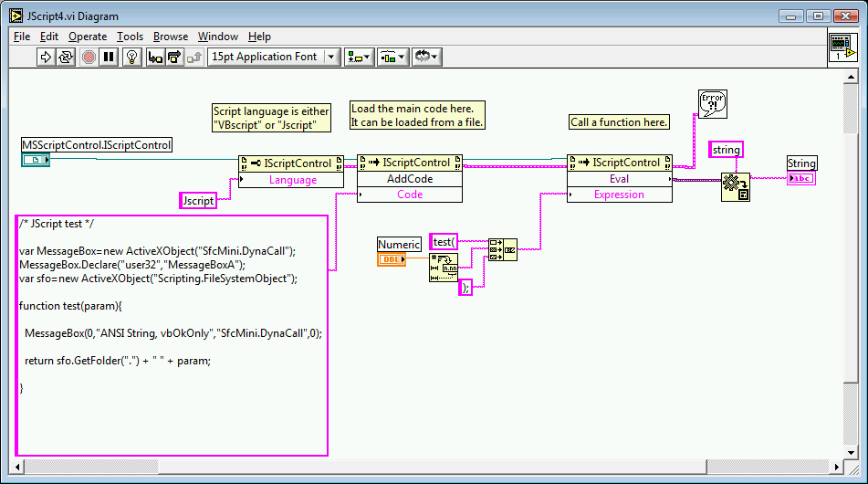This screenshot has height=484, width=868.
Task: Click the Run arrow button
Action: 46,57
